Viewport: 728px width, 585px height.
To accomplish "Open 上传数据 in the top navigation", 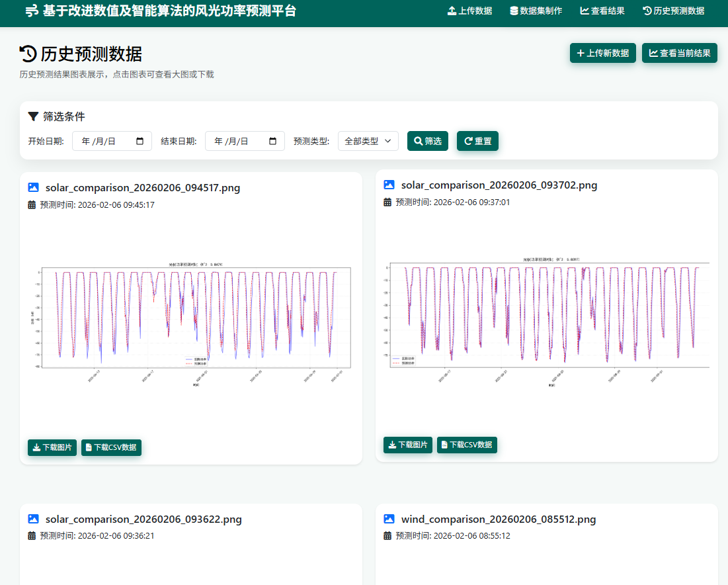I will tap(469, 11).
